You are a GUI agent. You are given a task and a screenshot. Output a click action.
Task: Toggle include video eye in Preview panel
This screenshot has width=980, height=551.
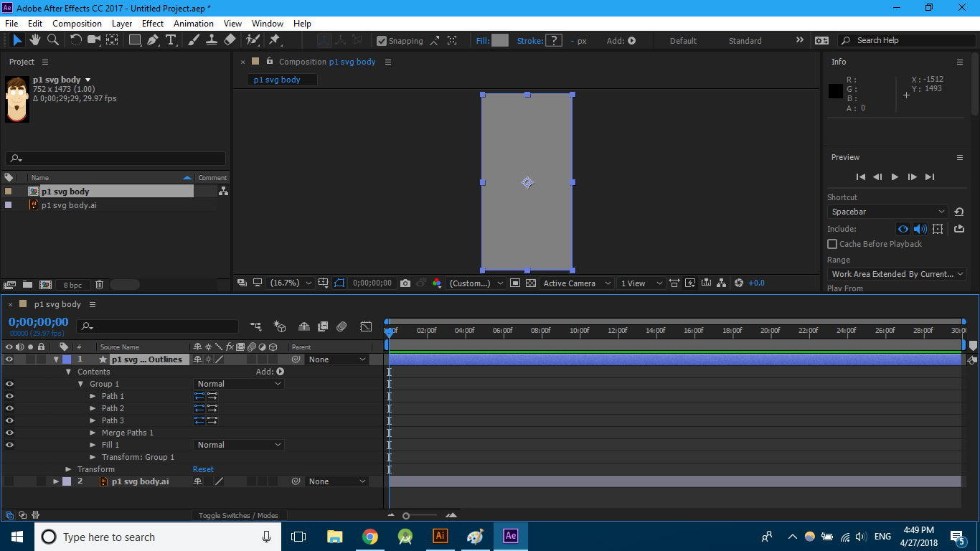click(x=903, y=229)
